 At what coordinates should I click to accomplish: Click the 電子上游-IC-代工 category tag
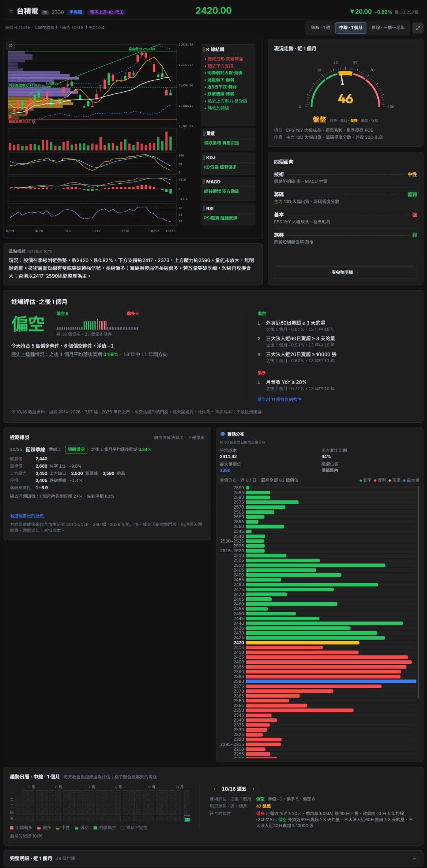pos(106,12)
